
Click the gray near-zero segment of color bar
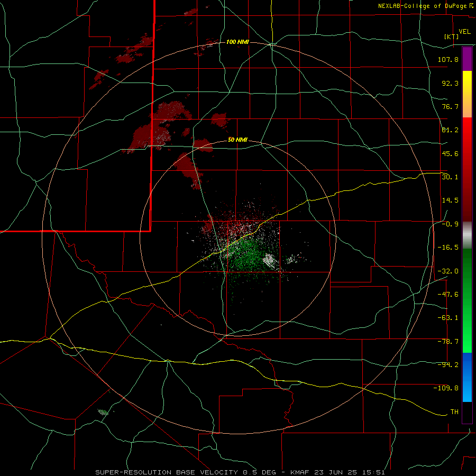point(467,235)
